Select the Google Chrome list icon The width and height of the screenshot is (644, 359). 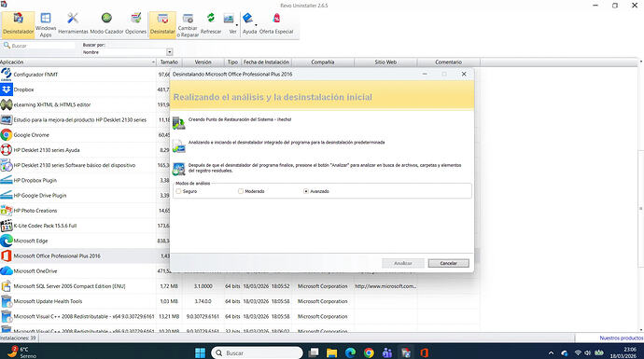click(x=7, y=135)
